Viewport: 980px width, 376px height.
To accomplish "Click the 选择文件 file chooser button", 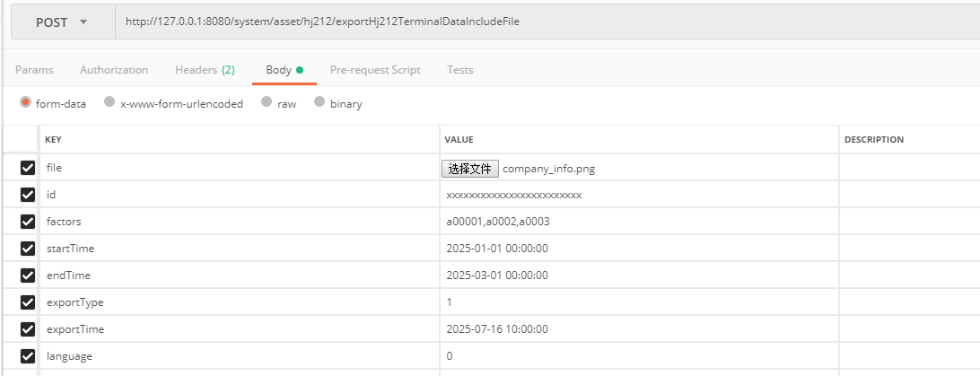I will coord(470,169).
